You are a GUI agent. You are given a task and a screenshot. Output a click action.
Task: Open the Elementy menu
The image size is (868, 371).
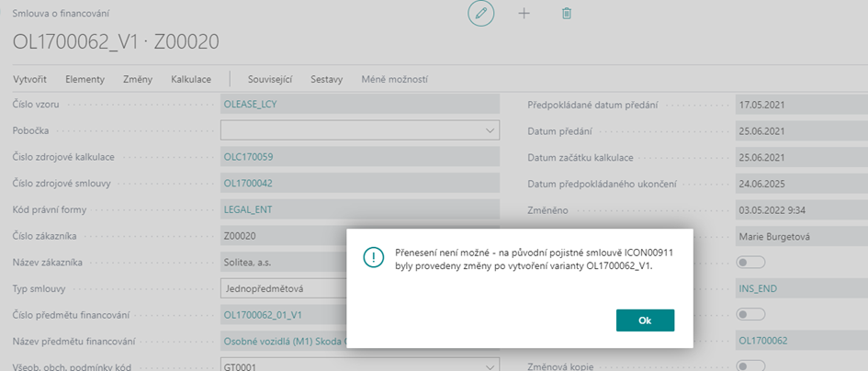pyautogui.click(x=85, y=79)
